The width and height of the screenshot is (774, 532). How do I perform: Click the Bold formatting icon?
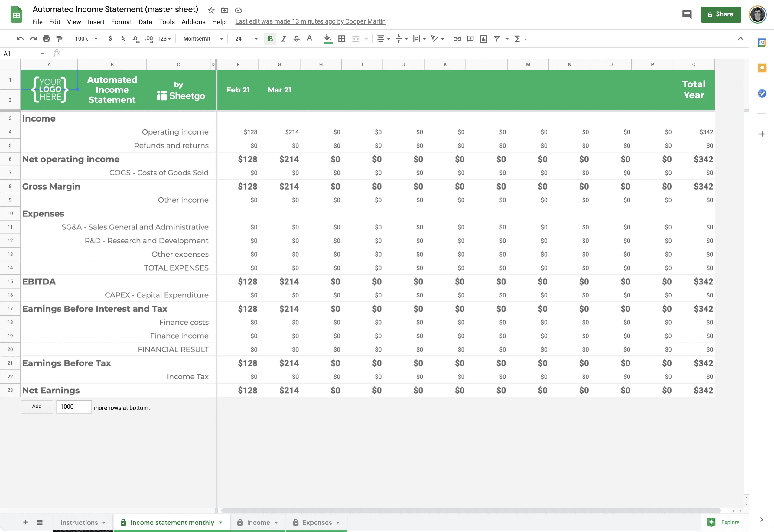point(269,39)
